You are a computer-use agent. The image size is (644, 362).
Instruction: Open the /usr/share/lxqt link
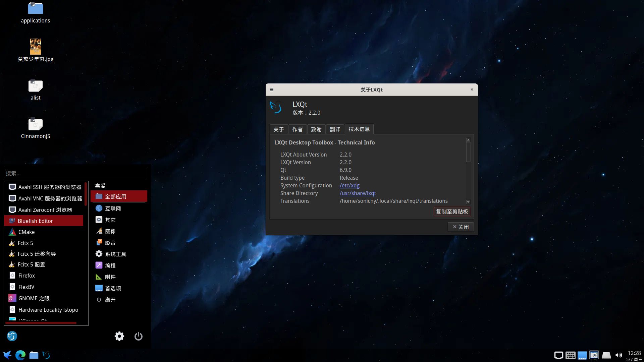(358, 193)
